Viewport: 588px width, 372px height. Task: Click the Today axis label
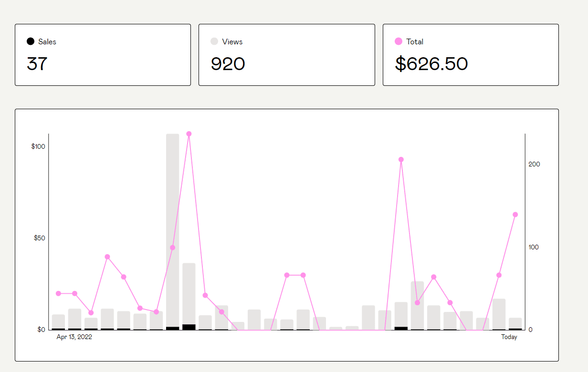(x=509, y=337)
